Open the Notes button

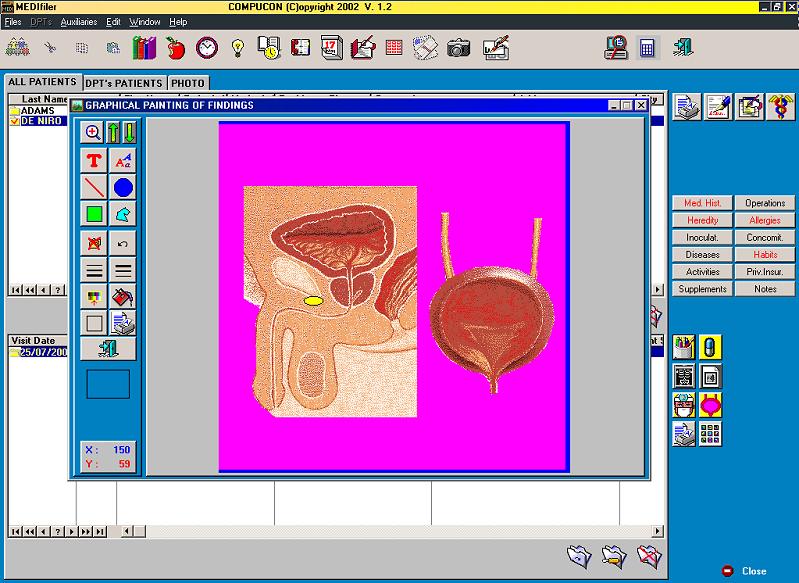(765, 289)
